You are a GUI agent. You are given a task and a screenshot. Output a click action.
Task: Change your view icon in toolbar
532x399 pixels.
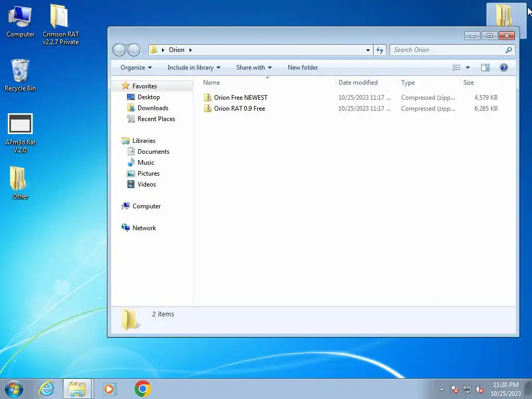click(x=456, y=68)
